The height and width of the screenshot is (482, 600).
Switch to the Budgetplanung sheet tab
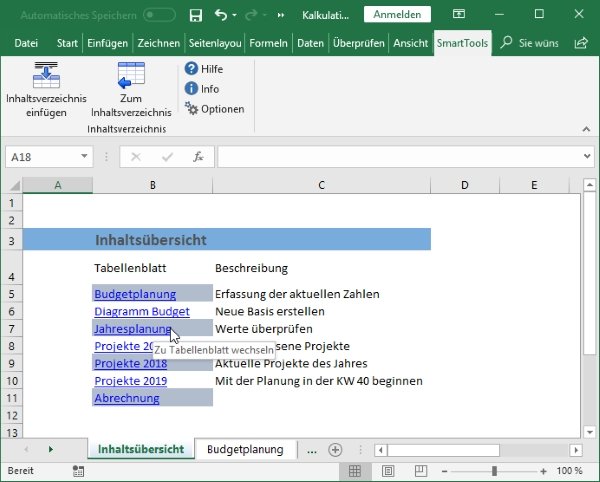[245, 450]
